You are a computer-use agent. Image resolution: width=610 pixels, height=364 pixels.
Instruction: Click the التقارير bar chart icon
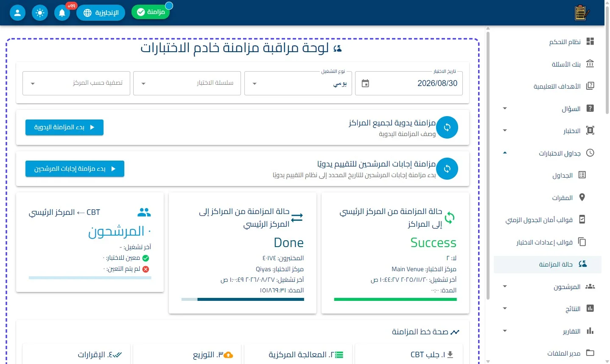590,331
